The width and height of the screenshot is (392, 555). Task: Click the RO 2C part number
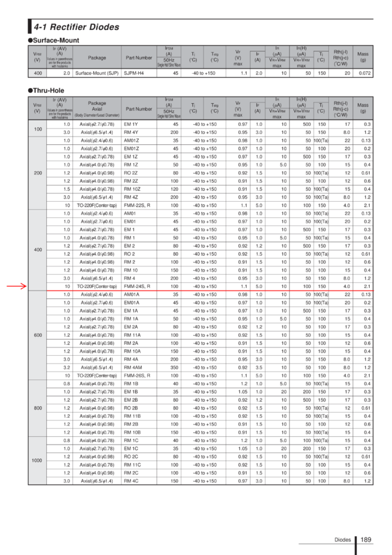point(131,456)
